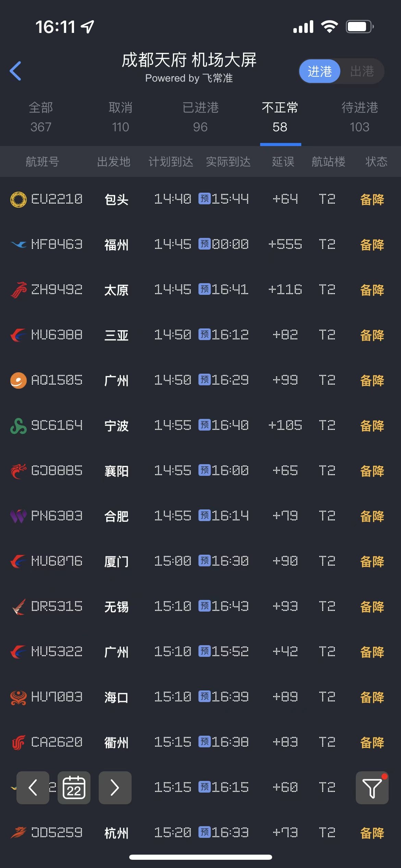Tap the Air China logo beside CA2620
Screen dimensions: 401x868
tap(19, 743)
